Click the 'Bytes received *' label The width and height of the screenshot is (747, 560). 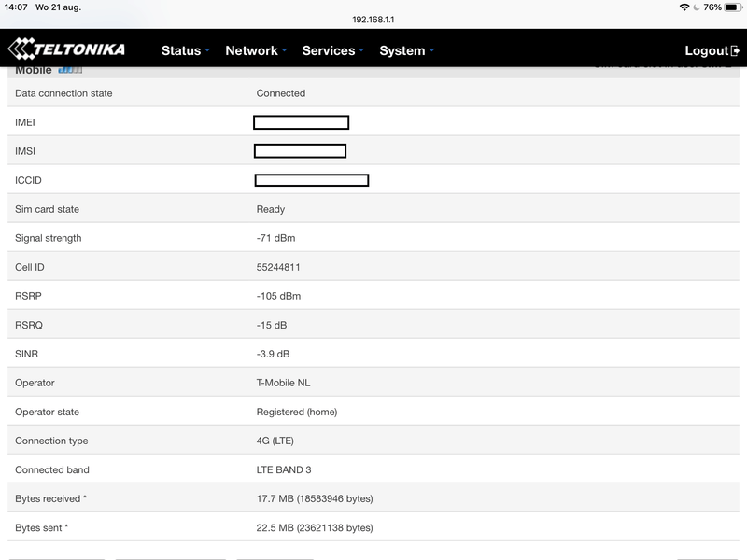click(x=50, y=498)
